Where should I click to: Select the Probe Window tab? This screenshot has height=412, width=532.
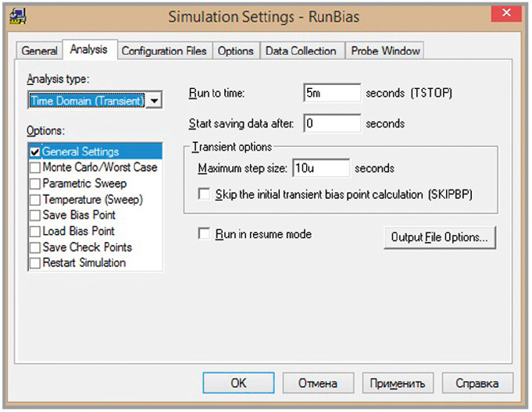coord(384,51)
